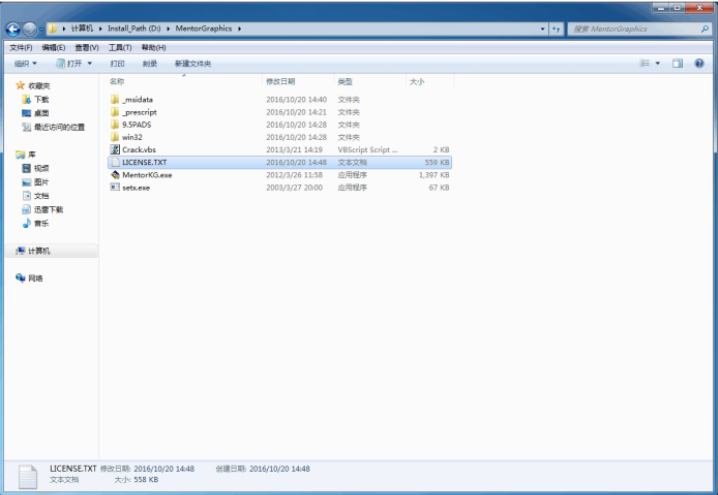Image resolution: width=718 pixels, height=495 pixels.
Task: Click the setx.exe application icon
Action: 115,187
